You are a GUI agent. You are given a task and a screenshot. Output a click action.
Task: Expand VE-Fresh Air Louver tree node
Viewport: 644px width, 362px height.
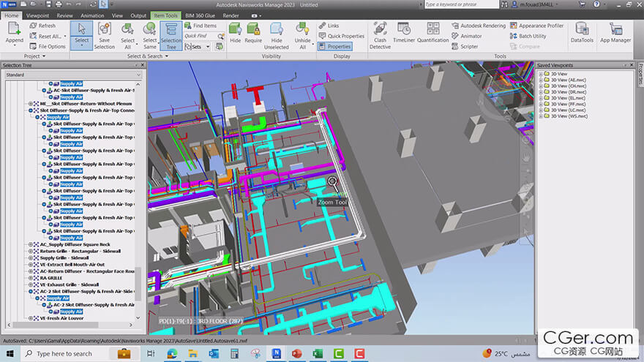(x=31, y=318)
